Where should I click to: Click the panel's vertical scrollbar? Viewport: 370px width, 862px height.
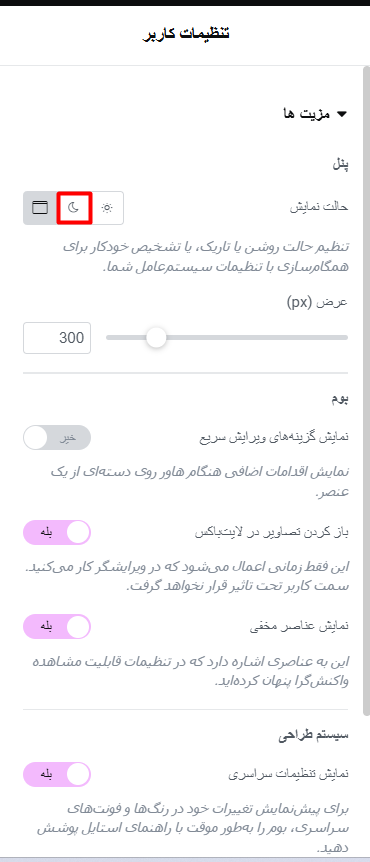367,390
